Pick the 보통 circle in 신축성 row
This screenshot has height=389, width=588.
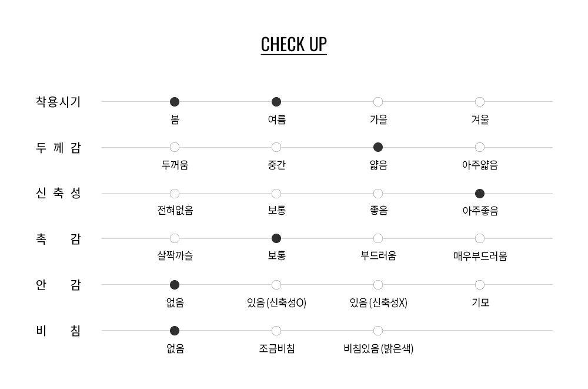(276, 194)
